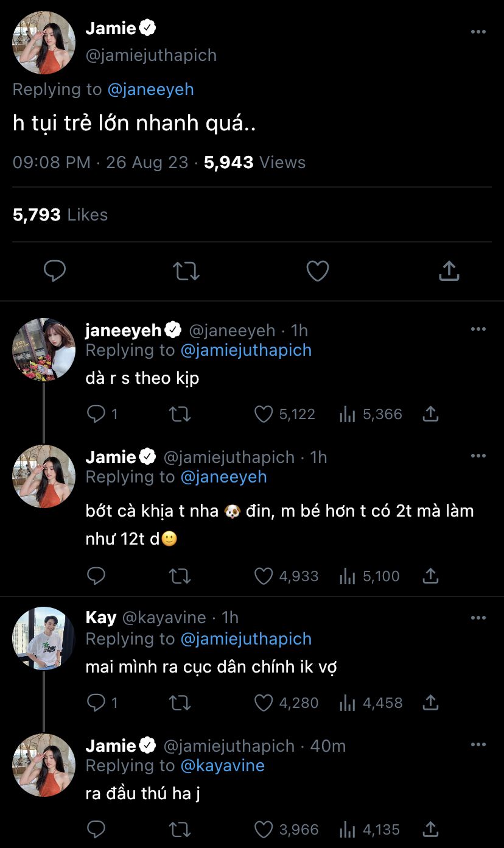The image size is (504, 848).
Task: Open @kayavine link in Jamie's last reply
Action: (x=222, y=766)
